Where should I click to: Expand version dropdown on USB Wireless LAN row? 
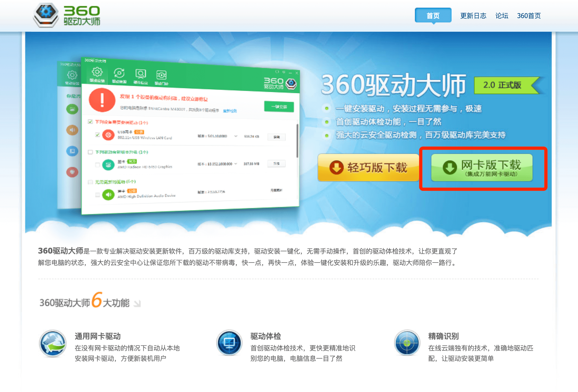coord(236,136)
